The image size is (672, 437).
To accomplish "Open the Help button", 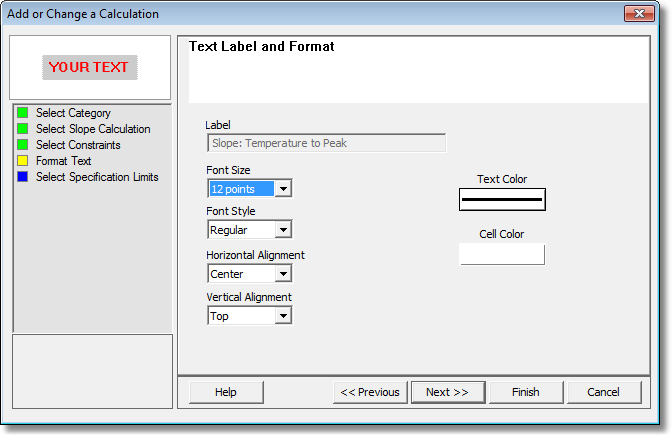I will click(x=226, y=392).
